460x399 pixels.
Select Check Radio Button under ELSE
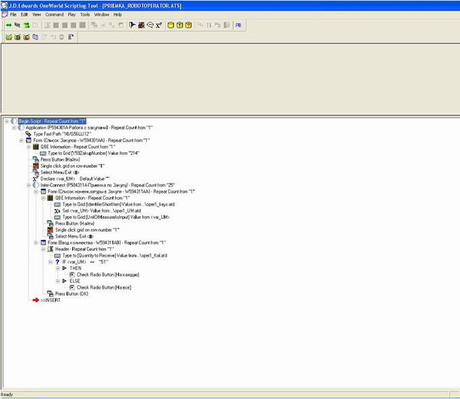(x=104, y=287)
